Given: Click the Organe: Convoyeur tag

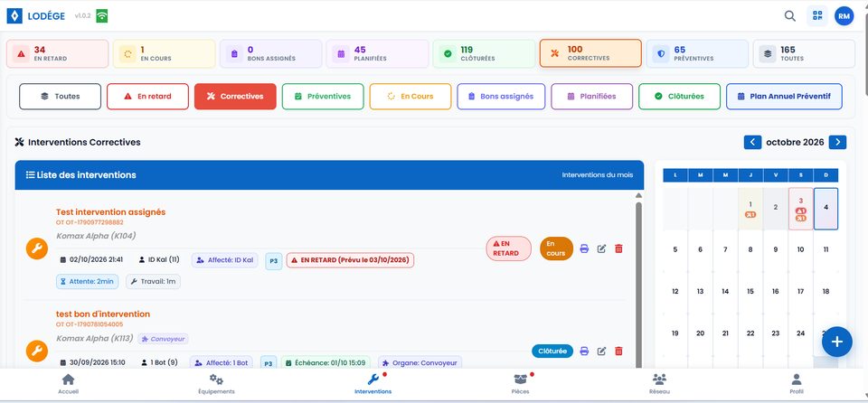Looking at the screenshot, I should pos(420,363).
